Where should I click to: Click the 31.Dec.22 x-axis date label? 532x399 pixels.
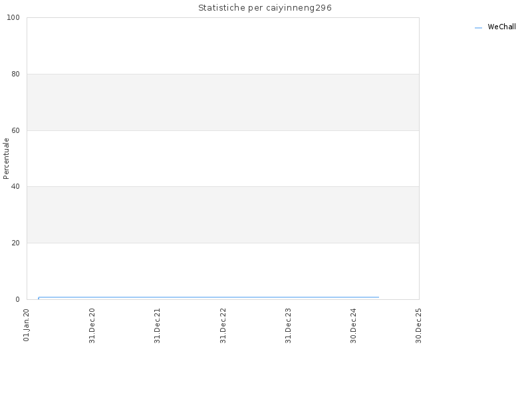(223, 326)
